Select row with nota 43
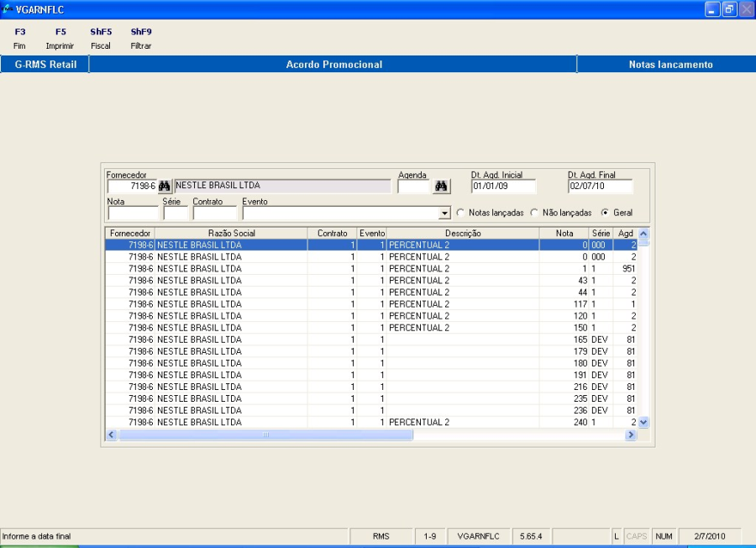 click(371, 280)
